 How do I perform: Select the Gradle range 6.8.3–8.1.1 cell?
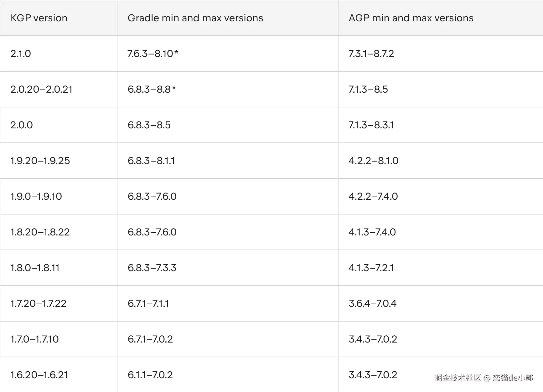click(x=151, y=161)
